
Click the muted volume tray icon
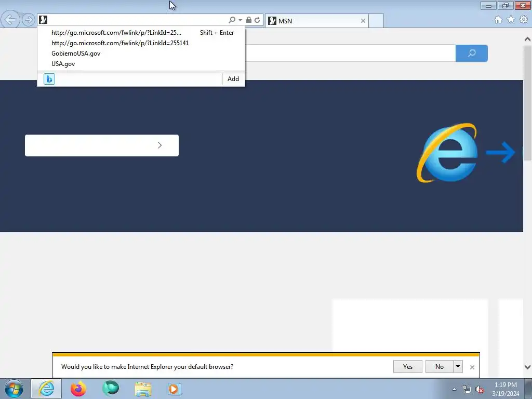pos(480,390)
